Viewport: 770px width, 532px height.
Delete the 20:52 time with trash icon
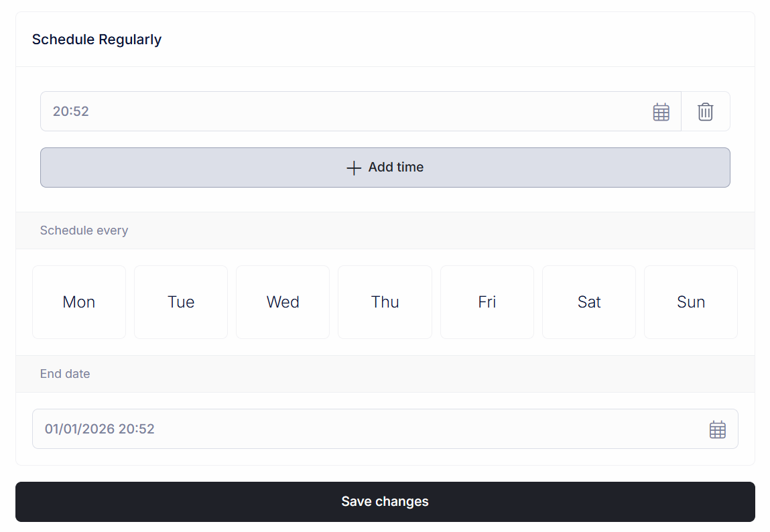tap(705, 112)
